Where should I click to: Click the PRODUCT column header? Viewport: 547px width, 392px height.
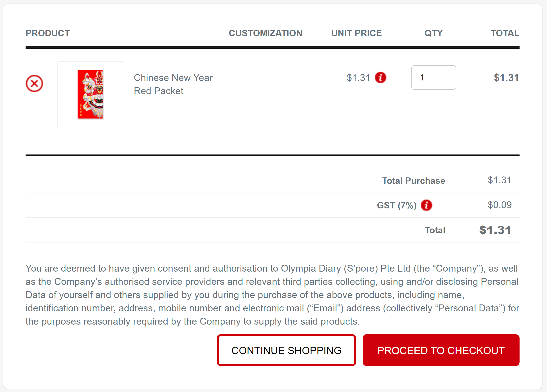pos(48,33)
